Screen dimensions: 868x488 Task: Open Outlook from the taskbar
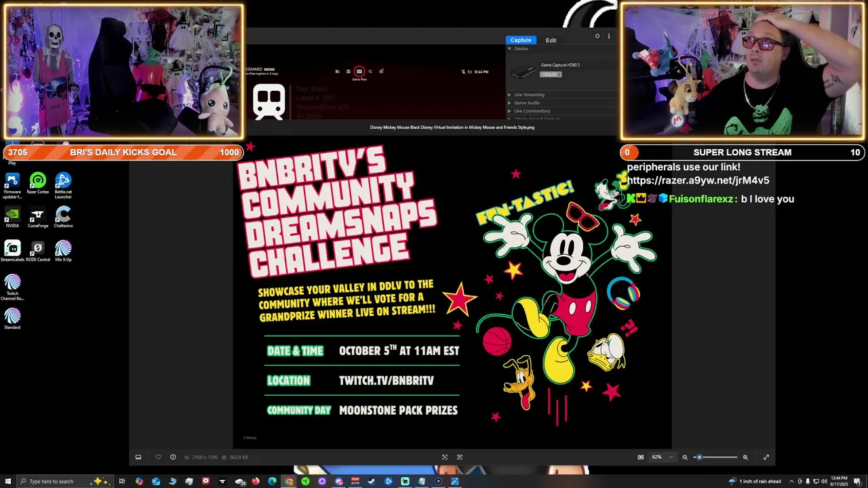[156, 481]
